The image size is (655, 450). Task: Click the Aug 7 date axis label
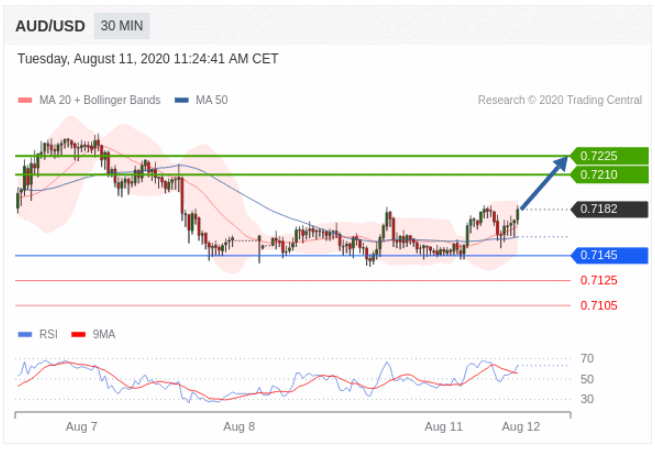81,427
